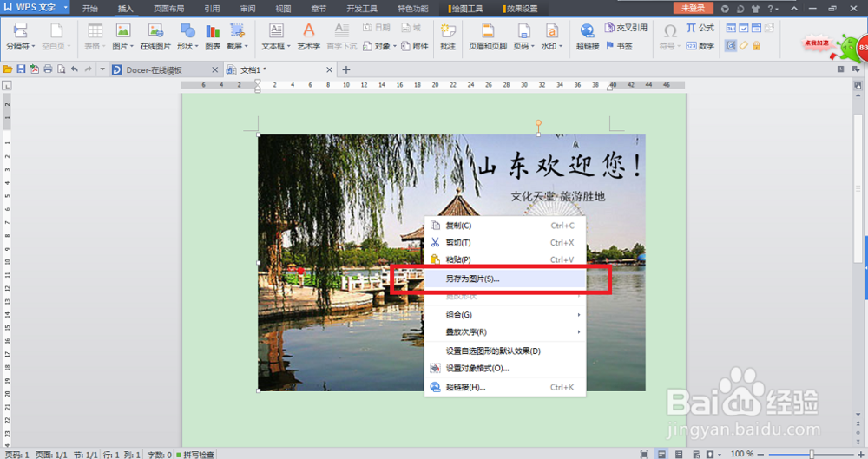Click the lock protect form icon

pyautogui.click(x=756, y=46)
